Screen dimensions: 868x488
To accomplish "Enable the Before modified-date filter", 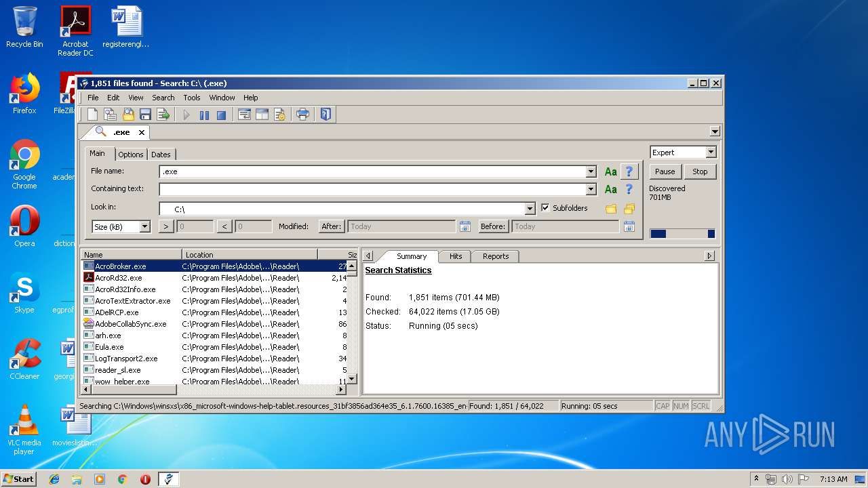I will (x=493, y=226).
